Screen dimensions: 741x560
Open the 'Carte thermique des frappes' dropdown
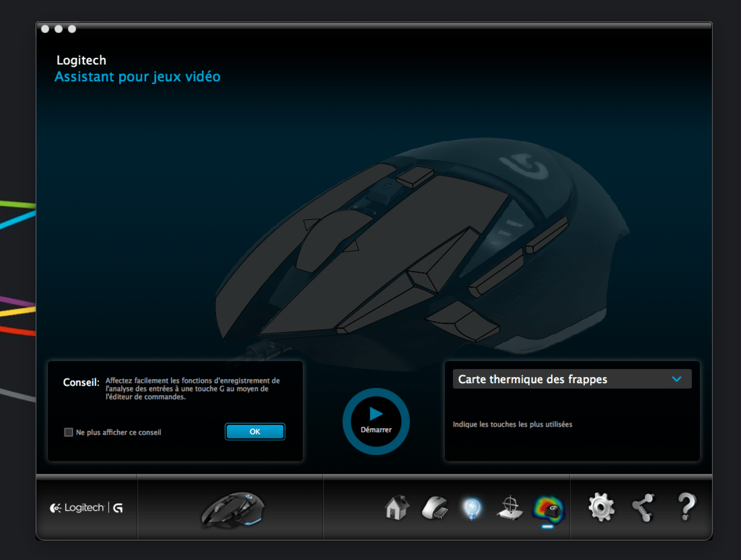tap(572, 379)
